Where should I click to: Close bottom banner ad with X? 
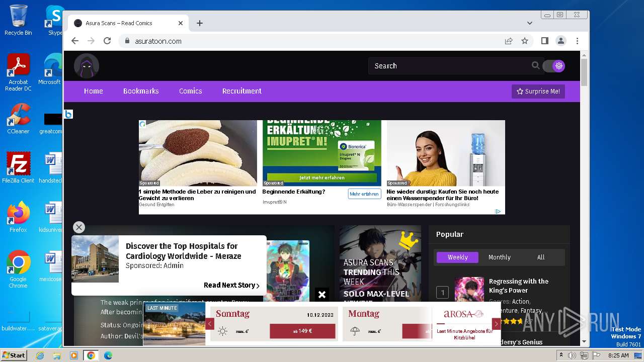322,295
